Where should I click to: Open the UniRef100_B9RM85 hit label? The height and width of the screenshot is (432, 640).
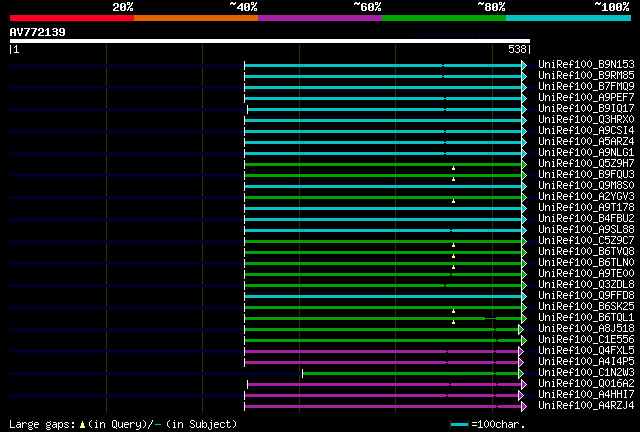[x=586, y=76]
